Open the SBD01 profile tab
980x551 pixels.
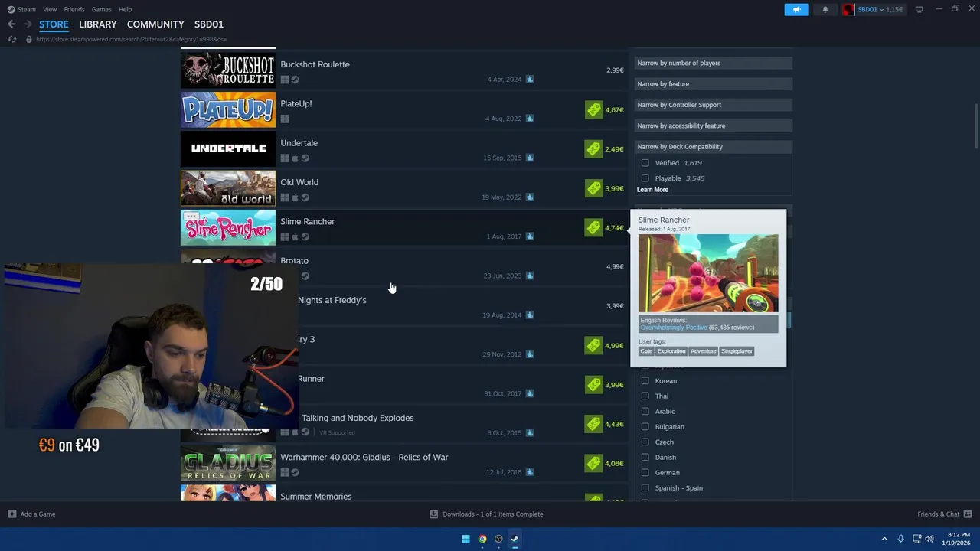click(x=209, y=24)
